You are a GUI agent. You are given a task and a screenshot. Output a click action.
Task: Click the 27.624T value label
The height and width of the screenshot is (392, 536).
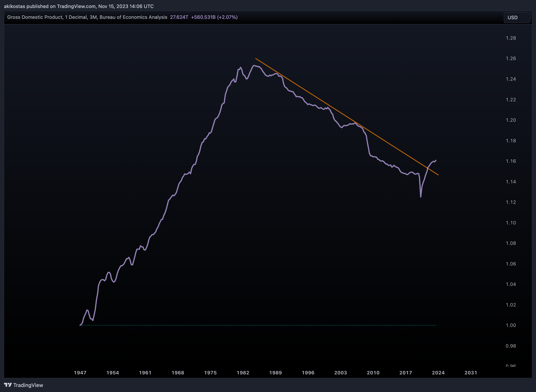point(179,17)
